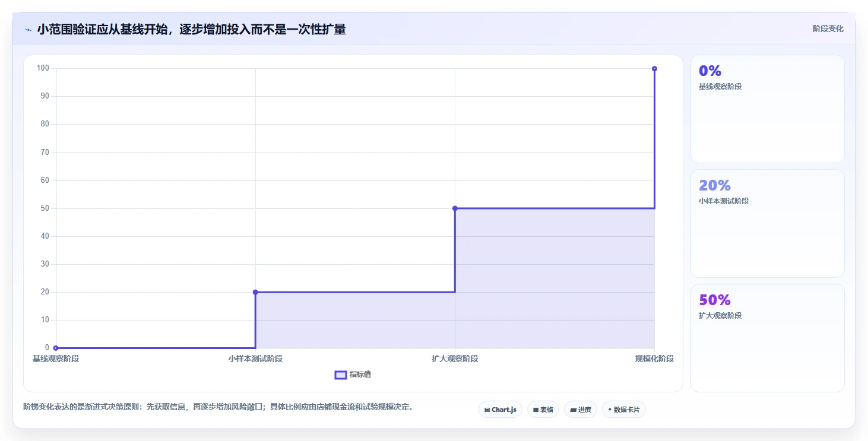Click the x-axis label 基线观察阶段
The height and width of the screenshot is (441, 868).
(56, 358)
